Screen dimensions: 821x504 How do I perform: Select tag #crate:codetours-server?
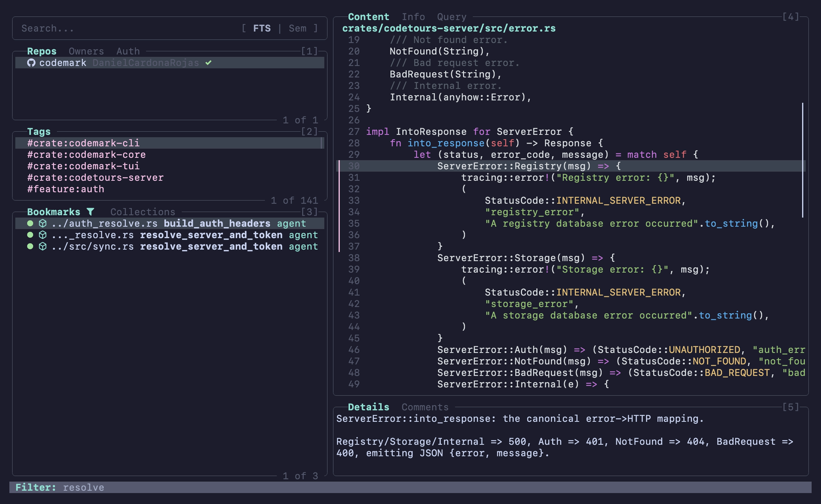pos(170,178)
